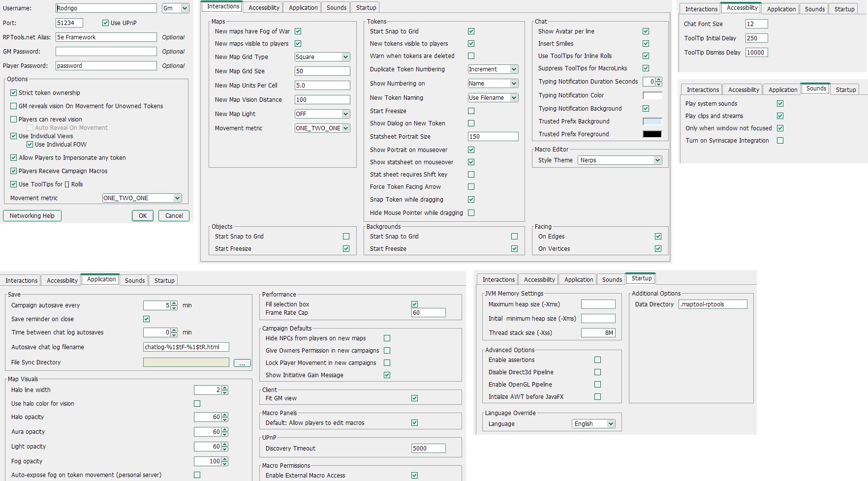Screen dimensions: 868x481
Task: Increase Campaign autosave minutes stepper
Action: click(174, 303)
